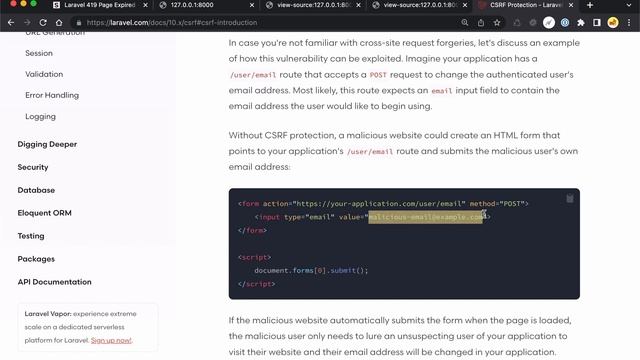Share this page from the address bar
This screenshot has height=360, width=640.
(x=481, y=22)
